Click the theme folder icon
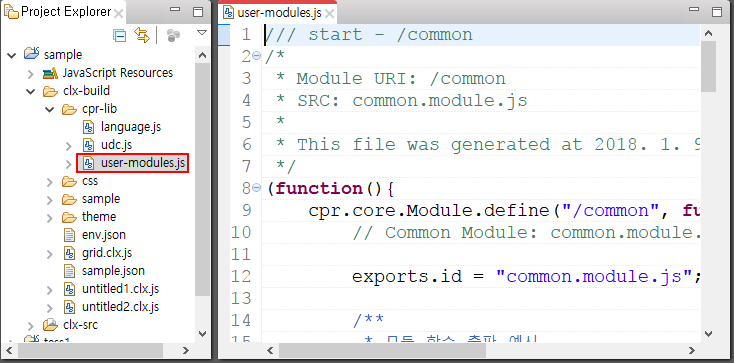734x363 pixels. click(69, 217)
